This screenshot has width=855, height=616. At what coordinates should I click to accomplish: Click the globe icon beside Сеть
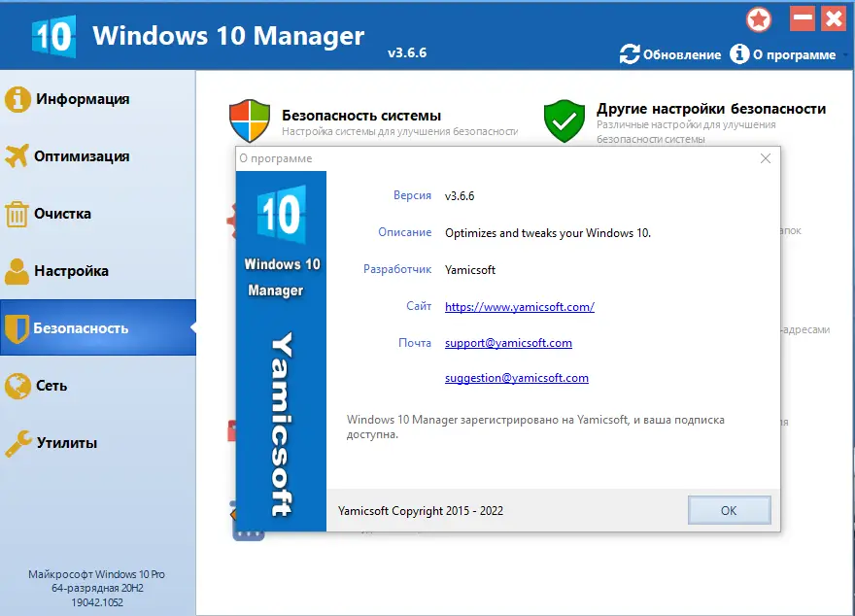click(x=17, y=386)
